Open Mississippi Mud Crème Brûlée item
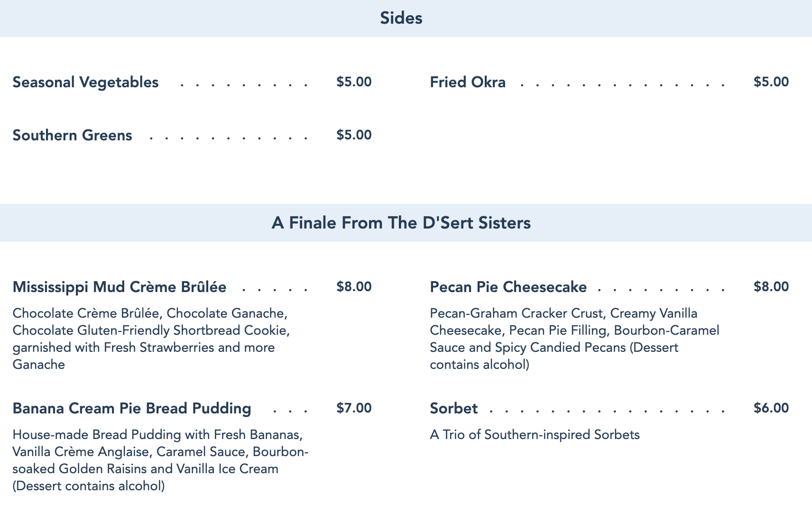The height and width of the screenshot is (531, 812). coord(119,287)
